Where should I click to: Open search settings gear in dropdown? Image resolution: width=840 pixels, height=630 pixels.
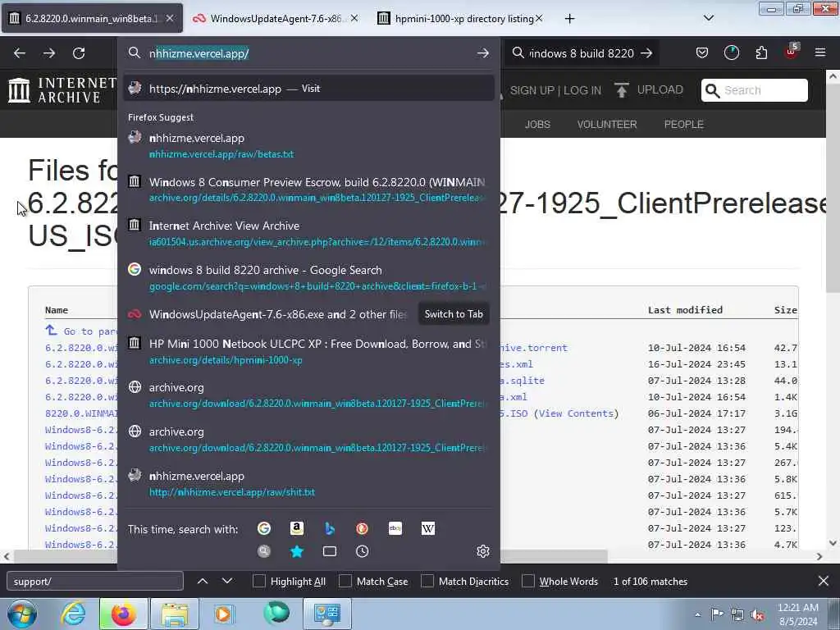pos(482,551)
